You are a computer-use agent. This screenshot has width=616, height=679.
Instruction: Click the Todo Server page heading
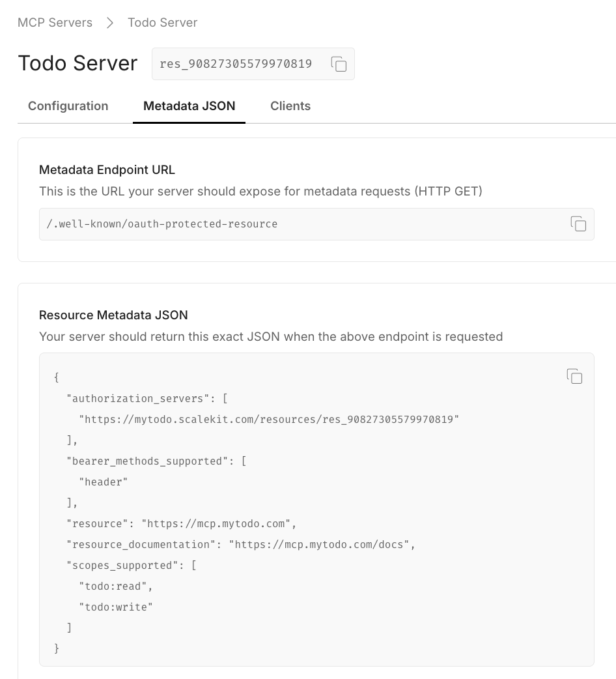(x=77, y=63)
